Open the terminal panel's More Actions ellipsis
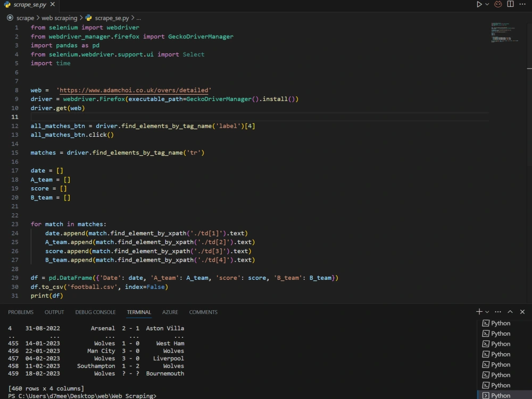532x399 pixels. [x=498, y=312]
